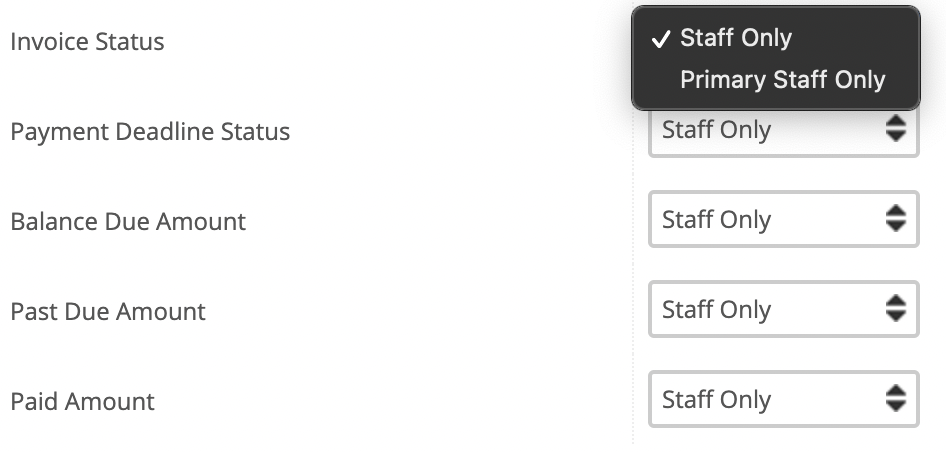Image resolution: width=946 pixels, height=452 pixels.
Task: Click the Invoice Status field label
Action: [87, 42]
